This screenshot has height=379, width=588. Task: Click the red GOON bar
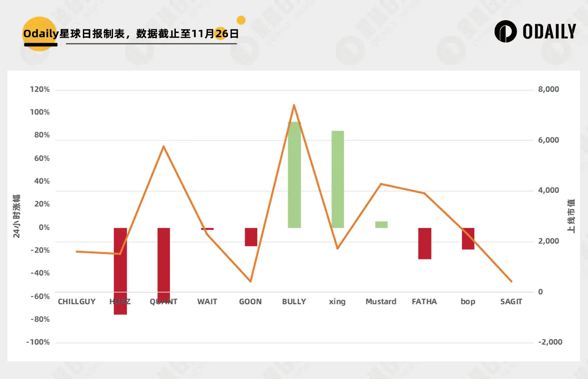(251, 237)
